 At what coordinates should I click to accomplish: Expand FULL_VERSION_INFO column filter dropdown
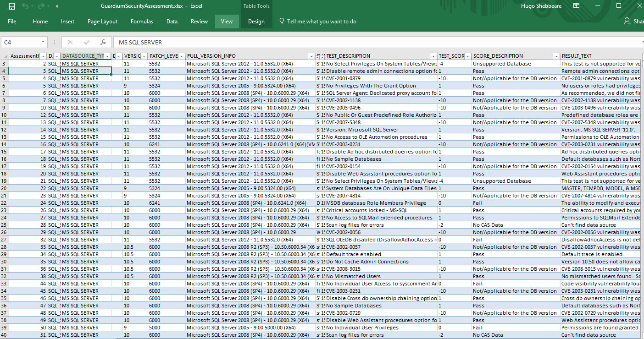pyautogui.click(x=312, y=56)
